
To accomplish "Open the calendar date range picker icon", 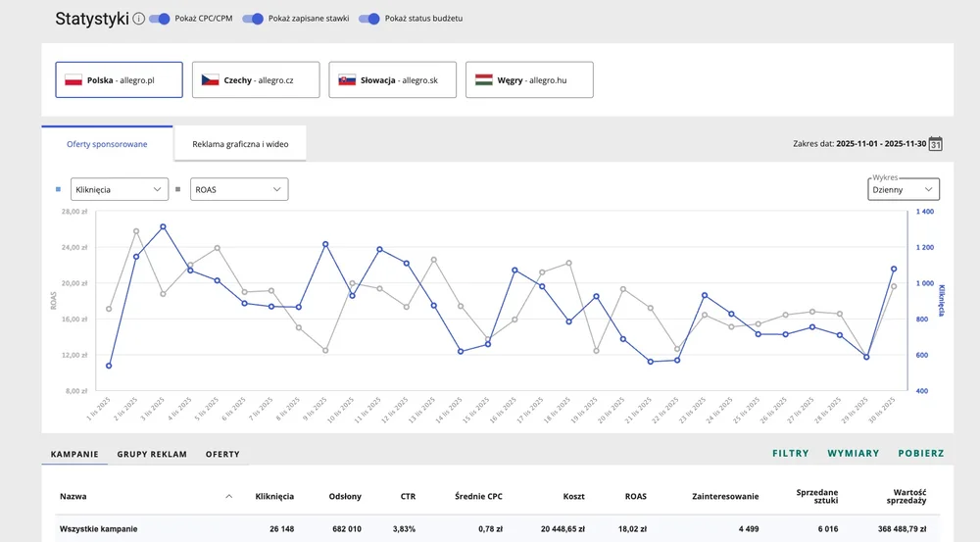I will pyautogui.click(x=935, y=144).
